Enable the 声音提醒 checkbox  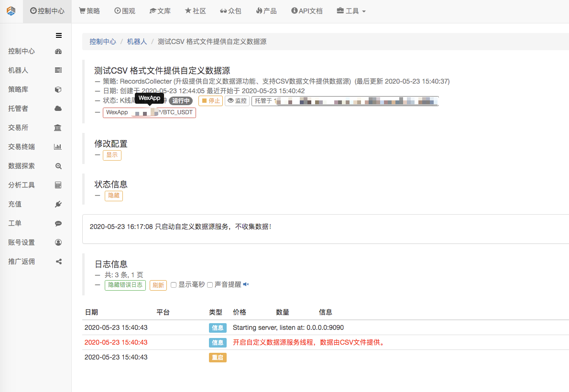pyautogui.click(x=210, y=285)
